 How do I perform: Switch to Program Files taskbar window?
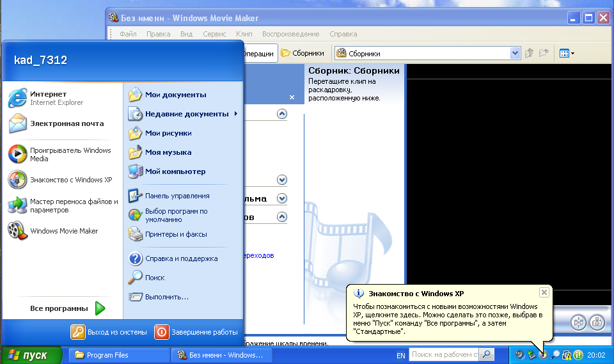click(x=119, y=355)
